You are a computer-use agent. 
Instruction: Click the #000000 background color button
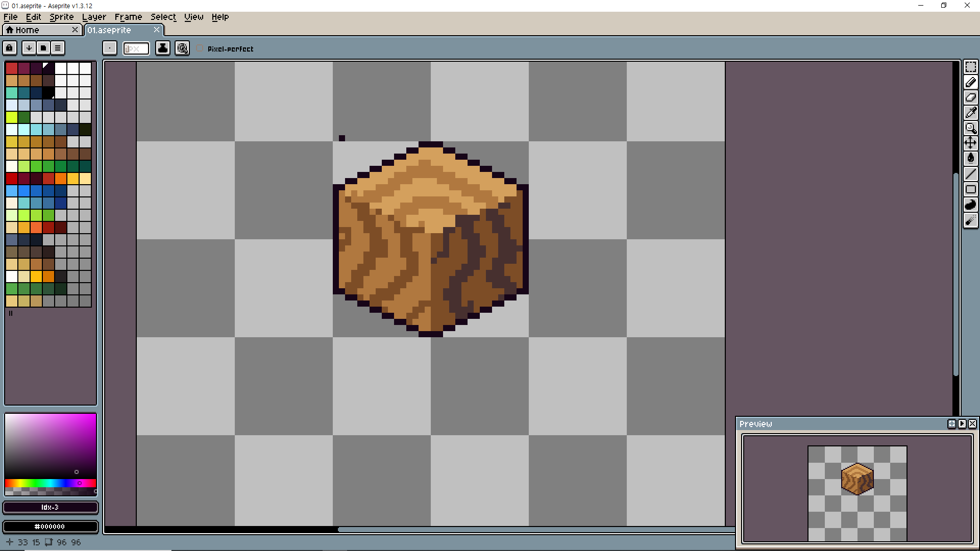50,527
